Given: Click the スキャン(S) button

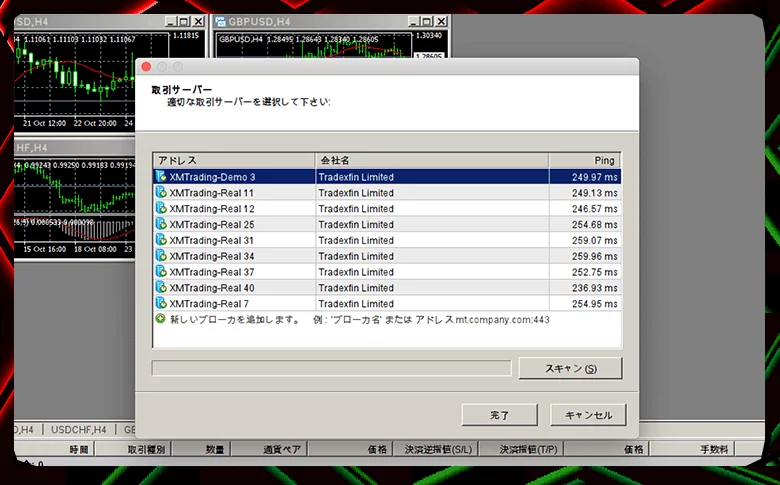Looking at the screenshot, I should (570, 369).
